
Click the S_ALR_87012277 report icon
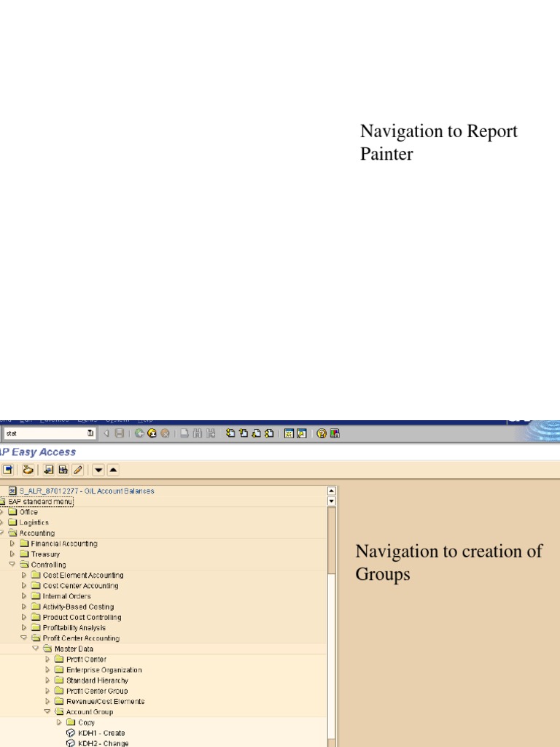click(x=13, y=491)
